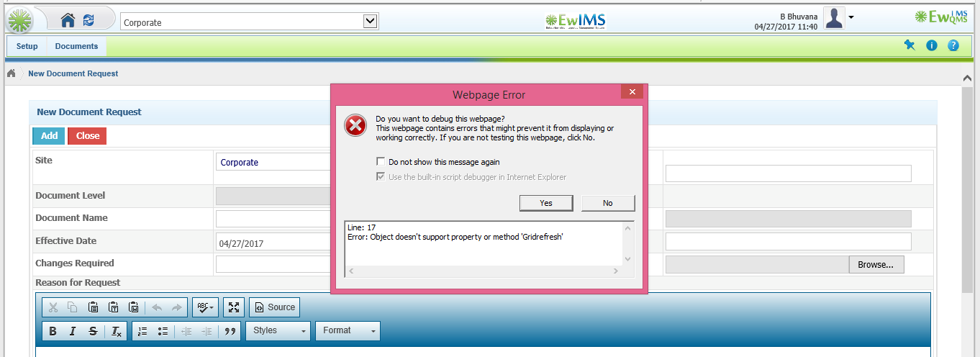Click the editor Maximize icon
980x357 pixels.
234,307
